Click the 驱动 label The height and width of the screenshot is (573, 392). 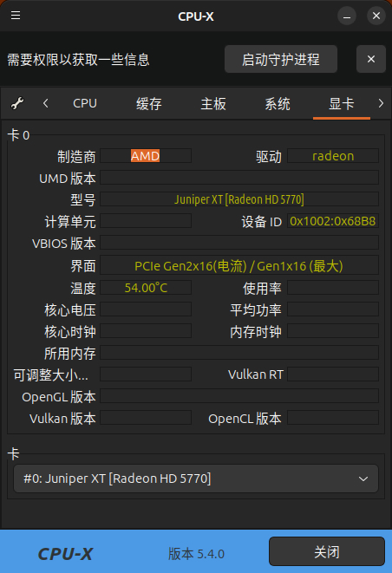(x=269, y=157)
